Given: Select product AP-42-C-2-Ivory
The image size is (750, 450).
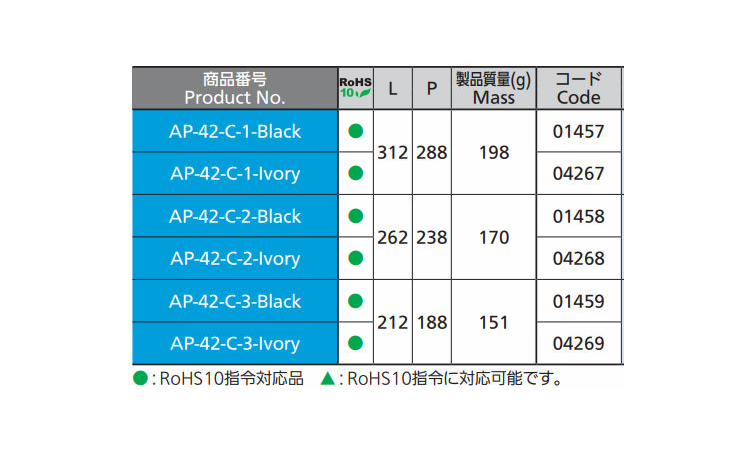Looking at the screenshot, I should (x=235, y=258).
